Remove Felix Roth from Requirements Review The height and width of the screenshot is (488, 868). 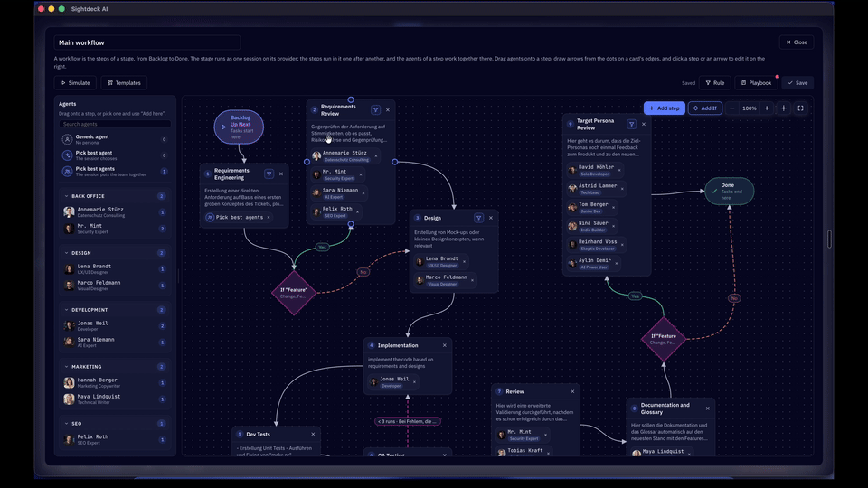click(x=358, y=211)
